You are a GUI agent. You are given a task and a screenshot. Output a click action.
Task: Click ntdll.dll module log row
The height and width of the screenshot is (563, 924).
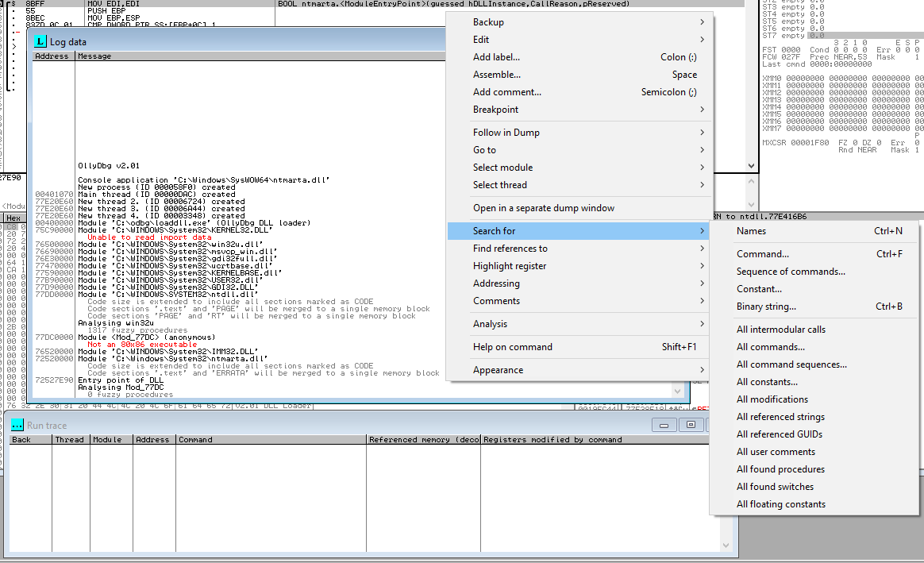pyautogui.click(x=168, y=294)
